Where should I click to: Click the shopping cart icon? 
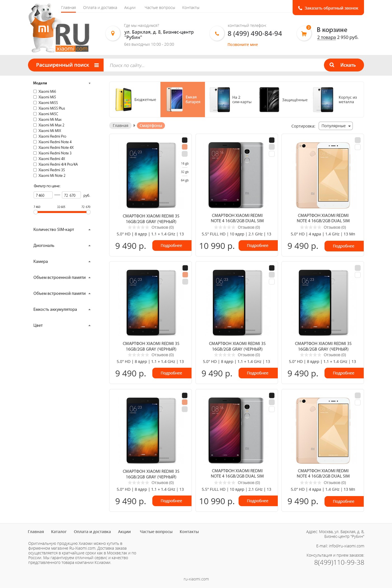(304, 34)
